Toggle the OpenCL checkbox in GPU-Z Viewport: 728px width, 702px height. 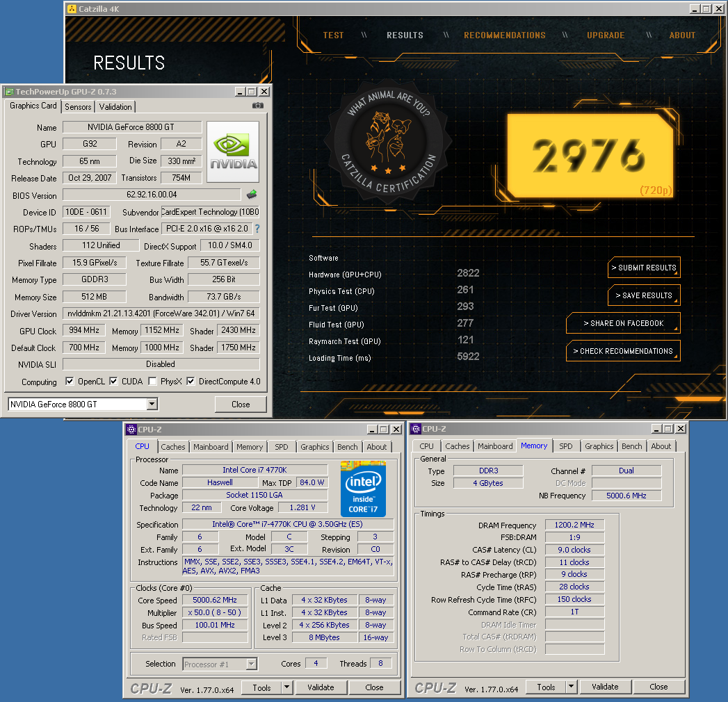click(70, 382)
